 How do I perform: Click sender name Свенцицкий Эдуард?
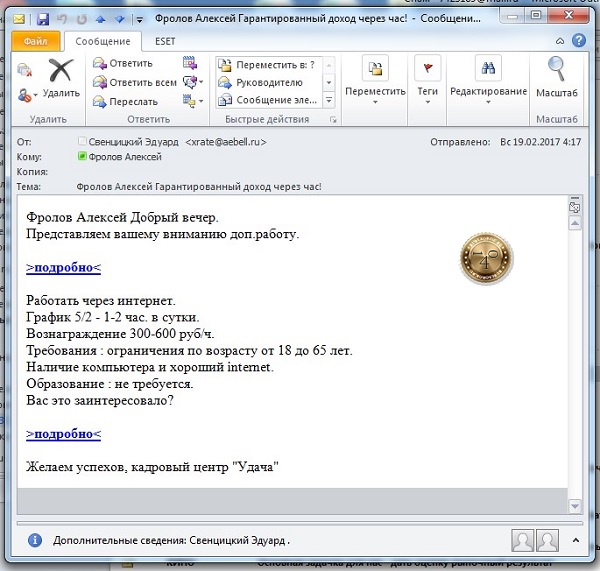134,142
